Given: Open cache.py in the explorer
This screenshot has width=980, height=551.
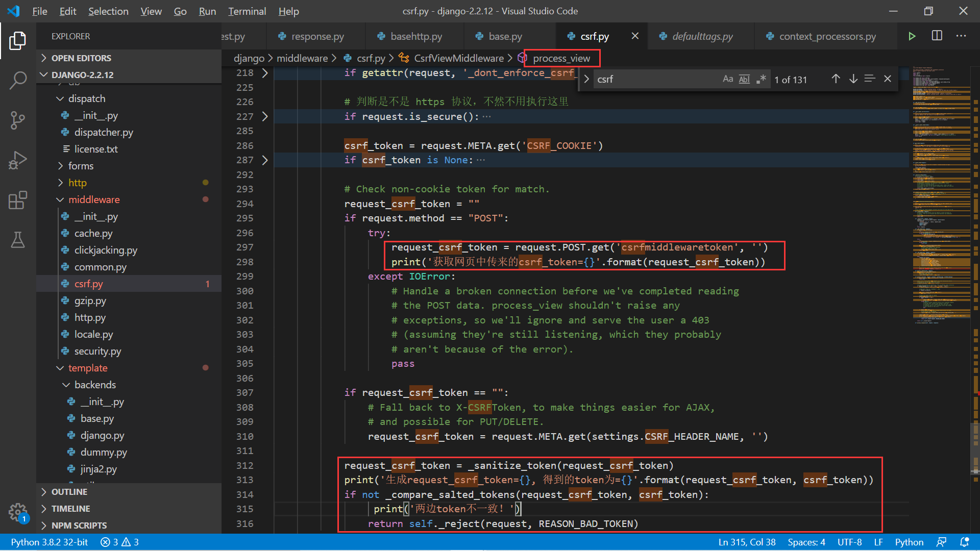Looking at the screenshot, I should (93, 233).
